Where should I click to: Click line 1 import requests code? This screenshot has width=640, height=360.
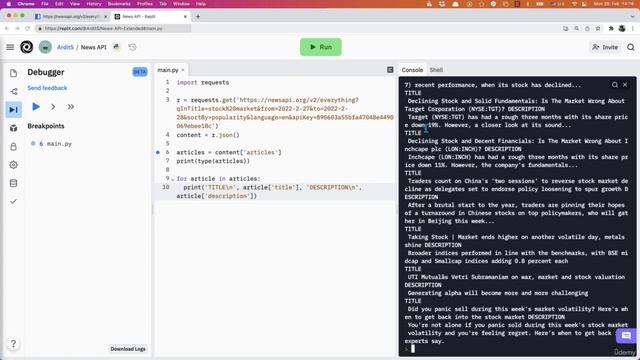point(203,82)
